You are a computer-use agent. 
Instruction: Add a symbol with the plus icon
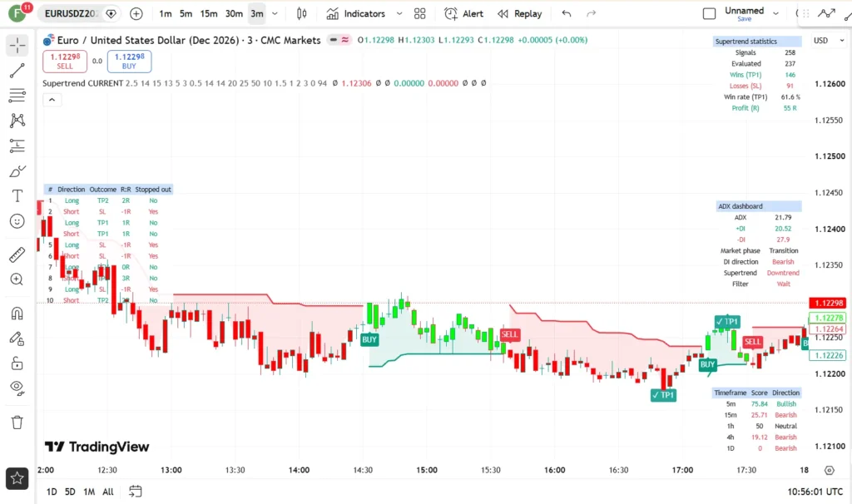click(x=136, y=14)
